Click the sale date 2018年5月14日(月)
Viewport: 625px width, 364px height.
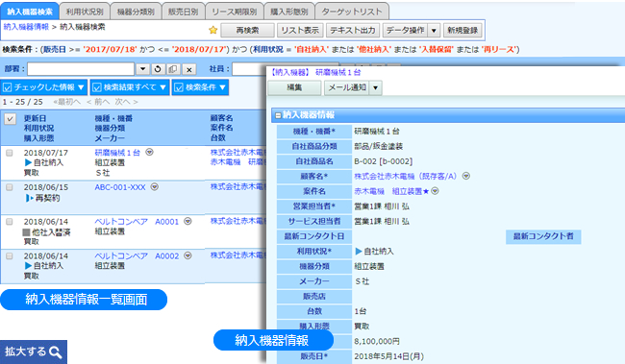(x=389, y=356)
